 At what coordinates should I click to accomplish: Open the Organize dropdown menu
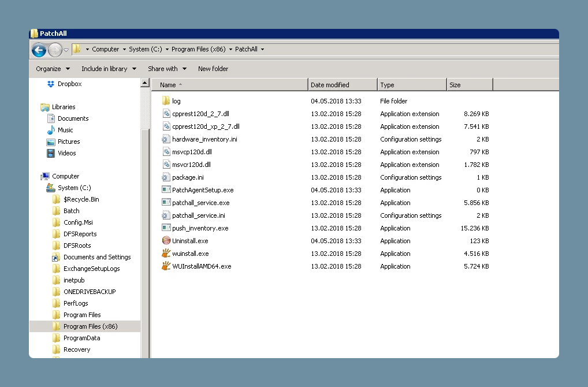(x=53, y=69)
